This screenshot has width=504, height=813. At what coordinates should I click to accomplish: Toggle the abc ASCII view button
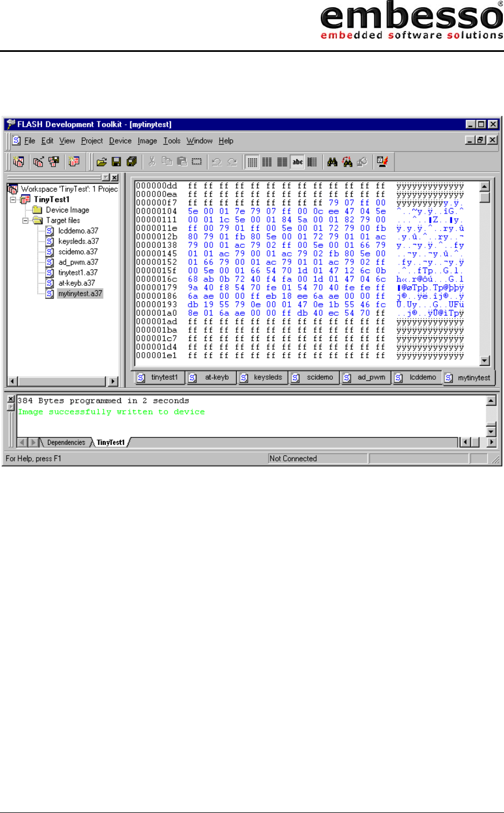(298, 162)
